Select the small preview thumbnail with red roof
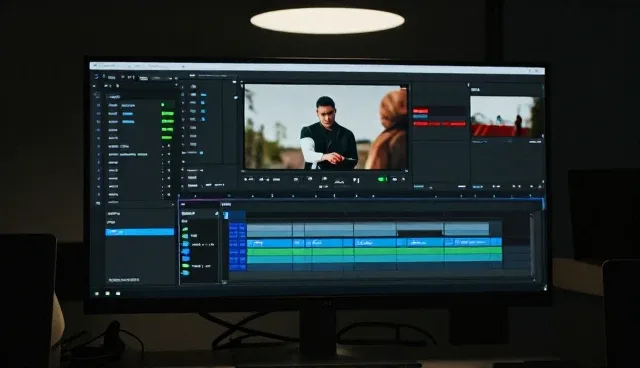640x368 pixels. pos(506,117)
